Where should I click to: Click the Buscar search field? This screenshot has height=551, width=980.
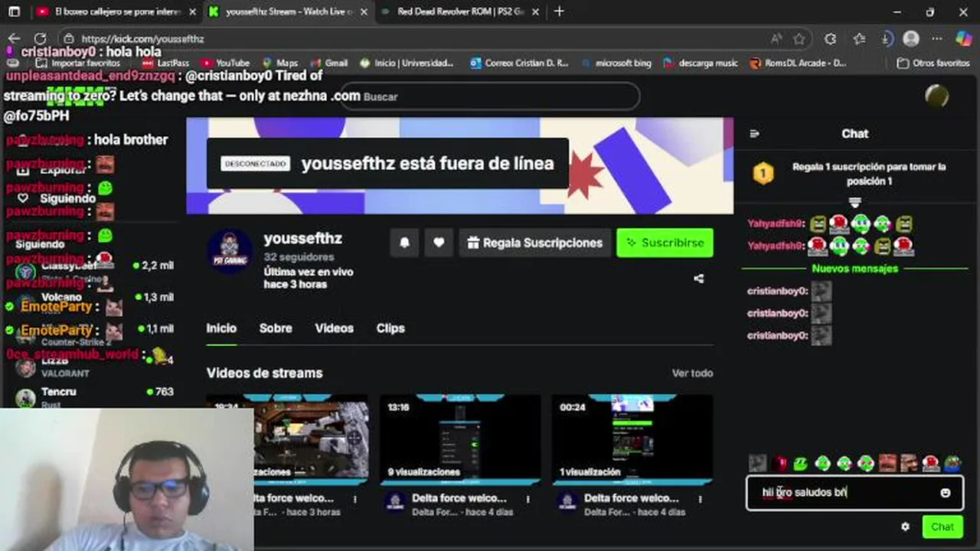(490, 96)
